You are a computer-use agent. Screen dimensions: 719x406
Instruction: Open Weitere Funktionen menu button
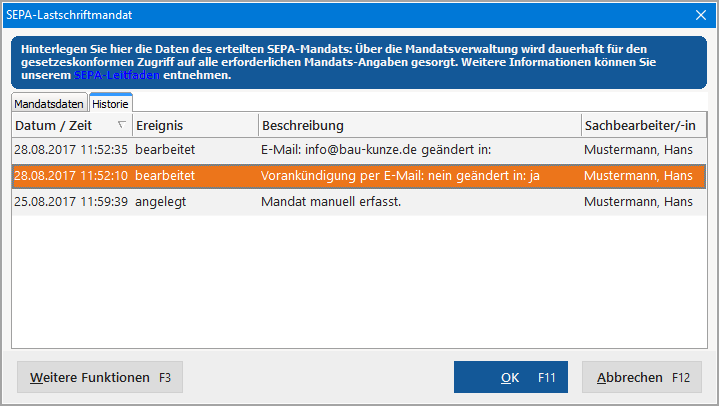100,377
